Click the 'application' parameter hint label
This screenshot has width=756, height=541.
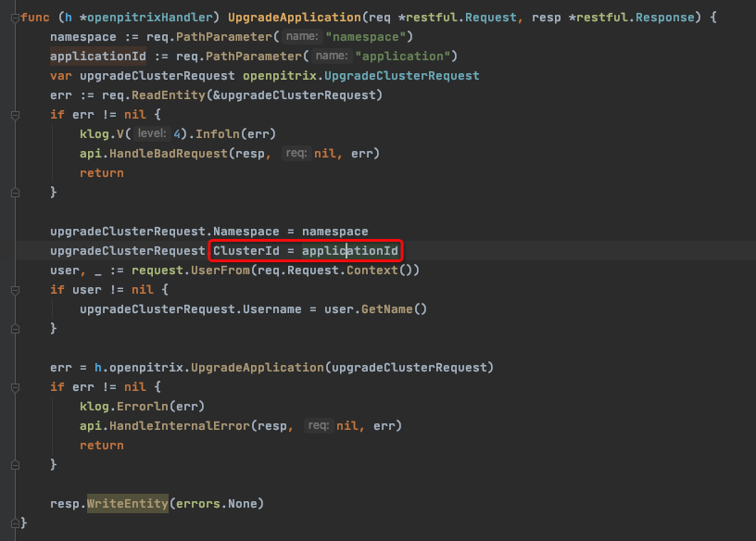click(334, 56)
